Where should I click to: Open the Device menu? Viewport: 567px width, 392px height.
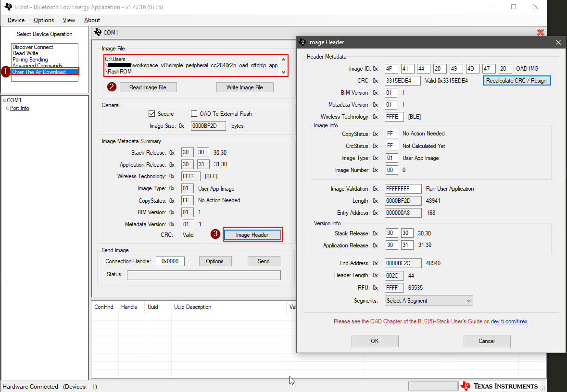pyautogui.click(x=16, y=20)
